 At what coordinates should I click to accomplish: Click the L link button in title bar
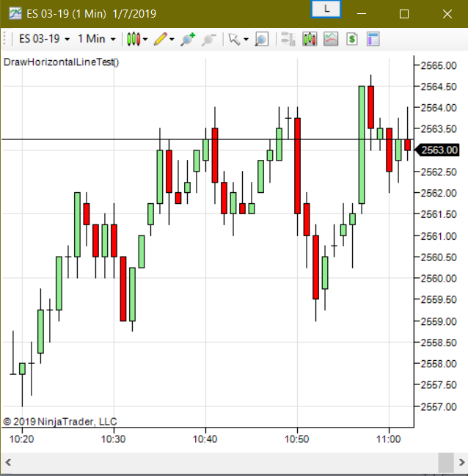(326, 9)
